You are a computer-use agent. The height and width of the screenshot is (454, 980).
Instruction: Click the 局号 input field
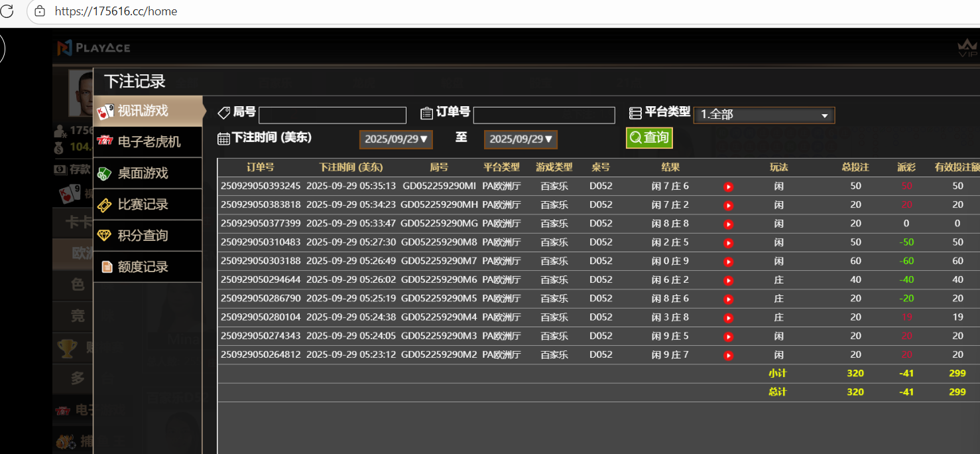click(332, 115)
